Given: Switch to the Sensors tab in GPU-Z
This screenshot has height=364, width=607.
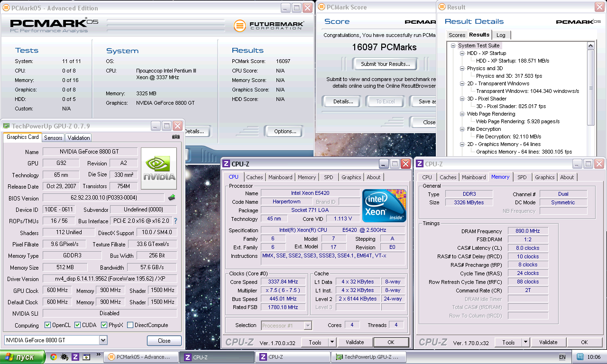Looking at the screenshot, I should coord(53,138).
